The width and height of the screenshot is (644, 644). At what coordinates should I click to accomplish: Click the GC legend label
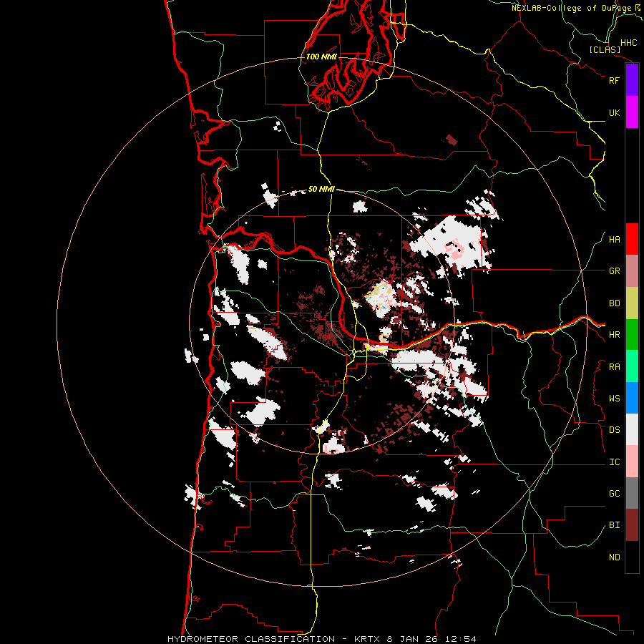614,494
